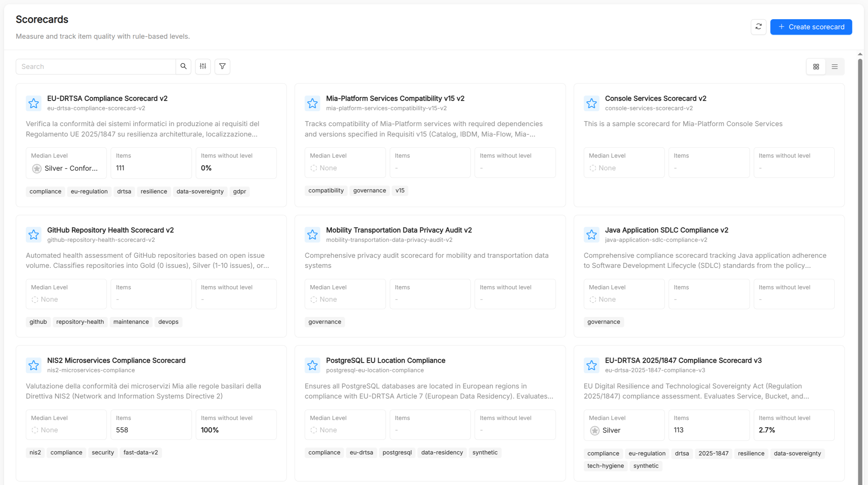Open Console Services Scorecard v2 title
This screenshot has width=868, height=485.
tap(655, 98)
